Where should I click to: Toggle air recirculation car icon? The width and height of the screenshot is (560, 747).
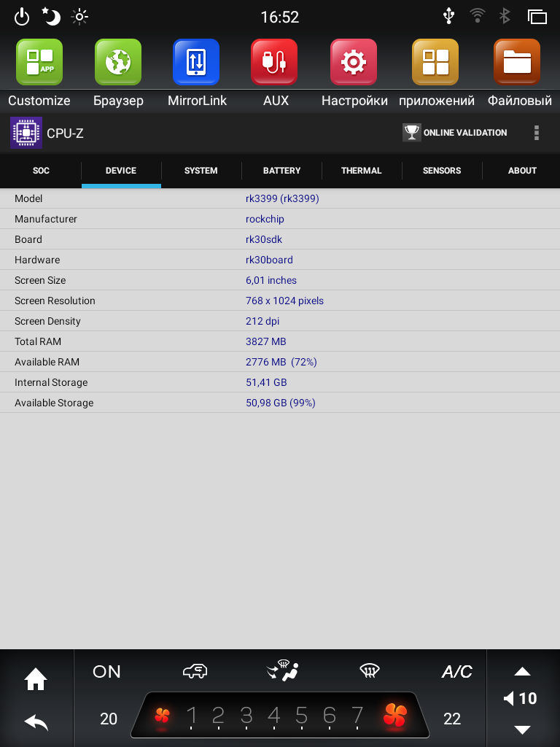195,671
